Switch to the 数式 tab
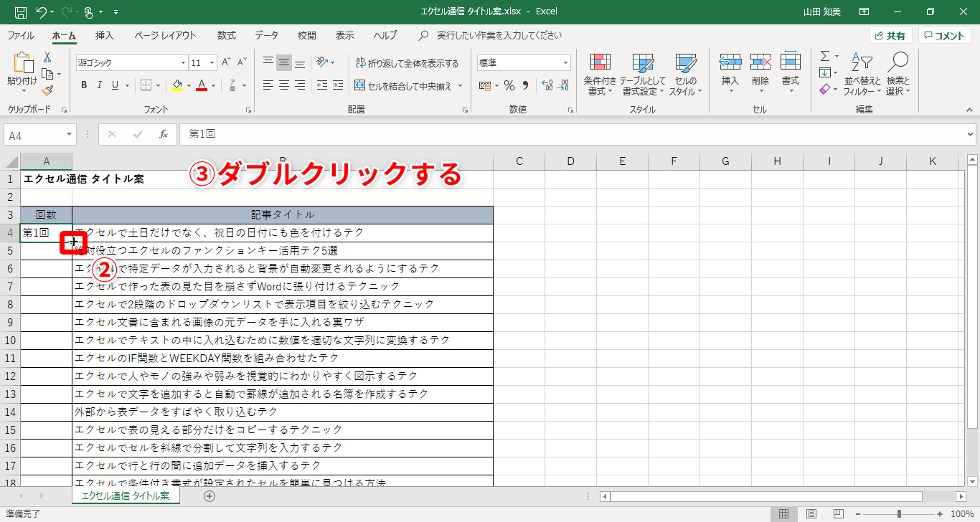Viewport: 980px width, 522px height. pyautogui.click(x=227, y=35)
